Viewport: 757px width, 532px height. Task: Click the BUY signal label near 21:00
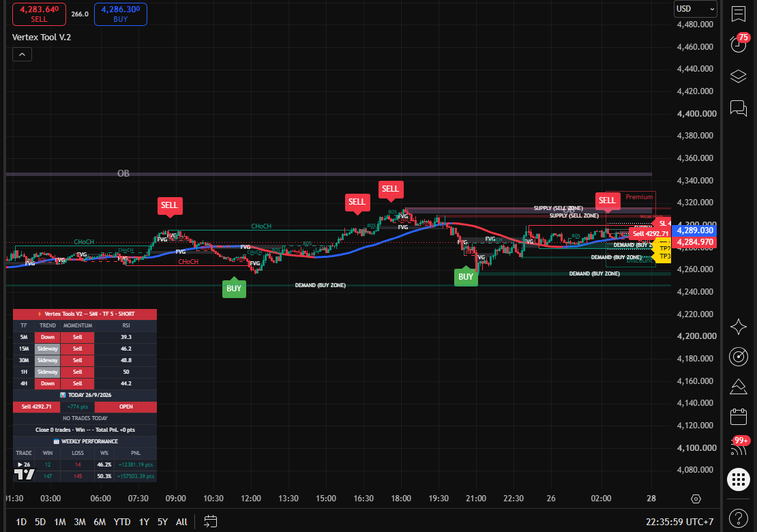coord(466,277)
